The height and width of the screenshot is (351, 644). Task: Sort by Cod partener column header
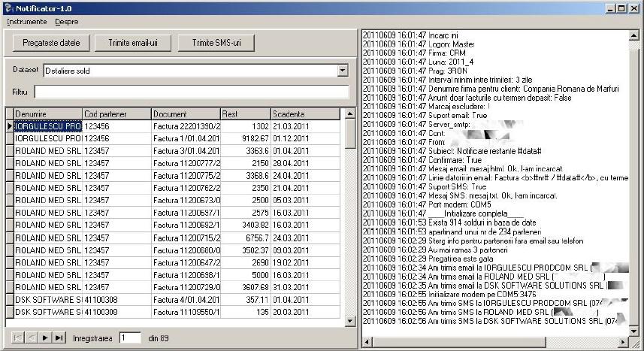pyautogui.click(x=116, y=113)
